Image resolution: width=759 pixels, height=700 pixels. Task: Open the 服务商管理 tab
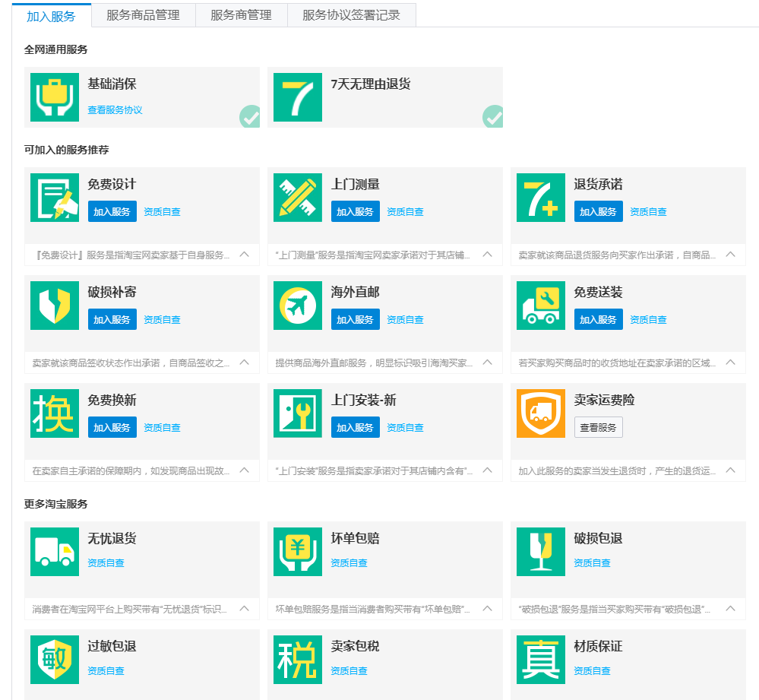click(241, 15)
